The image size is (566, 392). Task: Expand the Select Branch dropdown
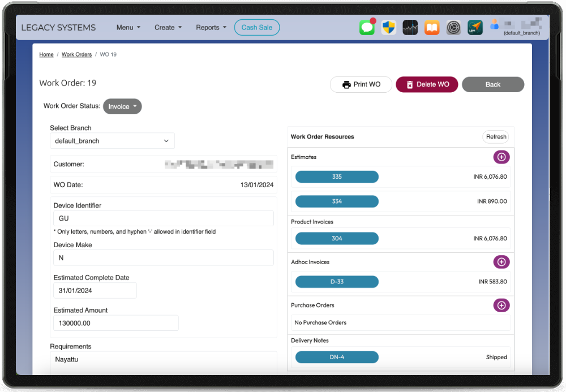[112, 141]
